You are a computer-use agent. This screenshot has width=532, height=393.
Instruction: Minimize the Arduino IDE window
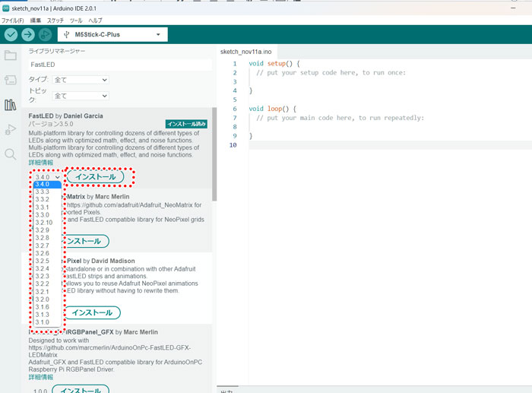pos(513,8)
